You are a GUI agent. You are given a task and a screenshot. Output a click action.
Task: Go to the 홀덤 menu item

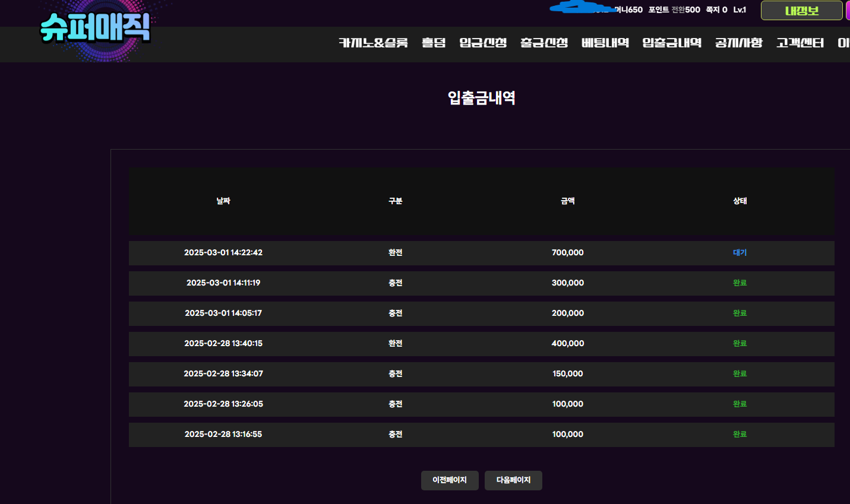click(x=434, y=43)
